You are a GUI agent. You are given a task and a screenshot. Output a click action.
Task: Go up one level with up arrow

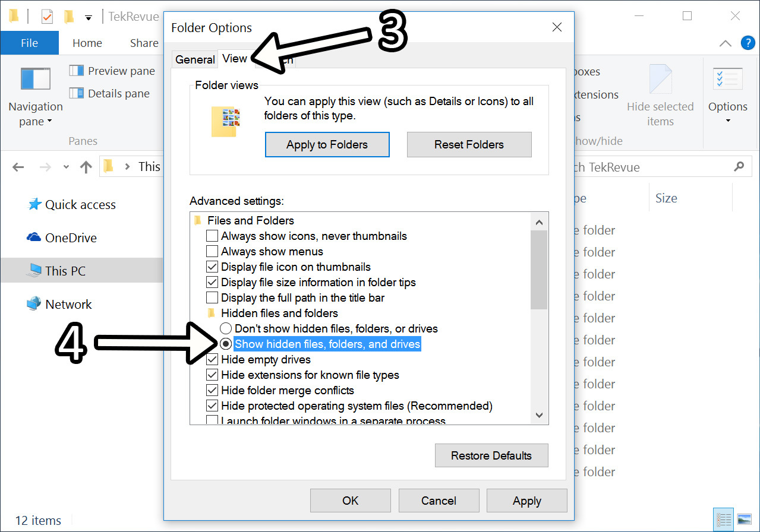(86, 167)
